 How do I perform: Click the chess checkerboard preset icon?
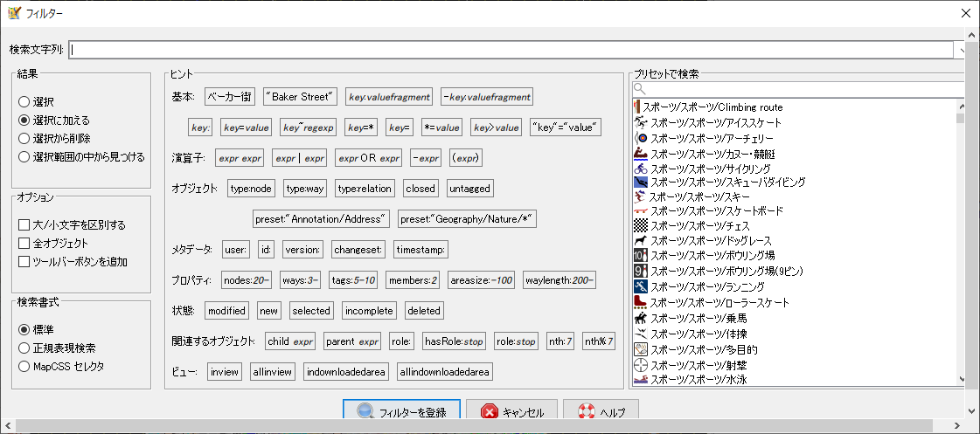[x=641, y=226]
